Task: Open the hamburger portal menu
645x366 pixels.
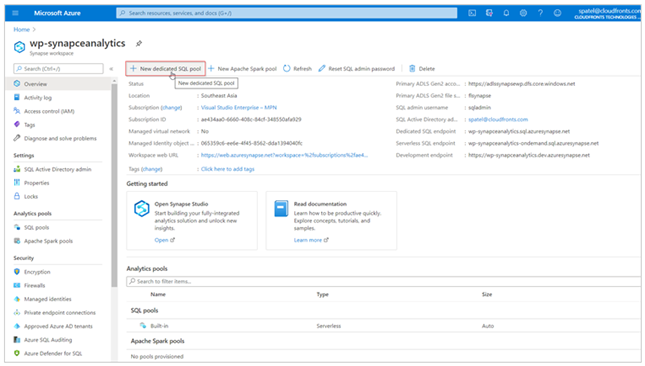Action: click(16, 13)
